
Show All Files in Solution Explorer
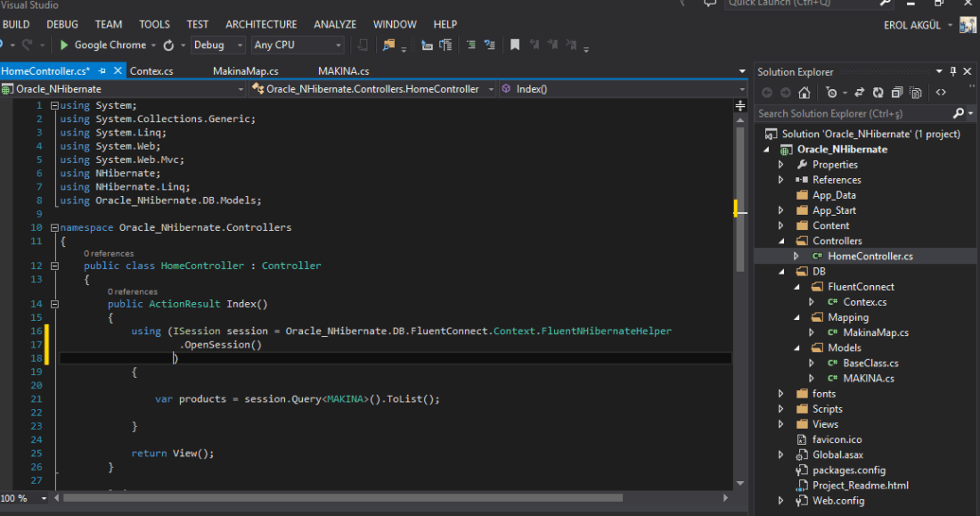tap(914, 92)
